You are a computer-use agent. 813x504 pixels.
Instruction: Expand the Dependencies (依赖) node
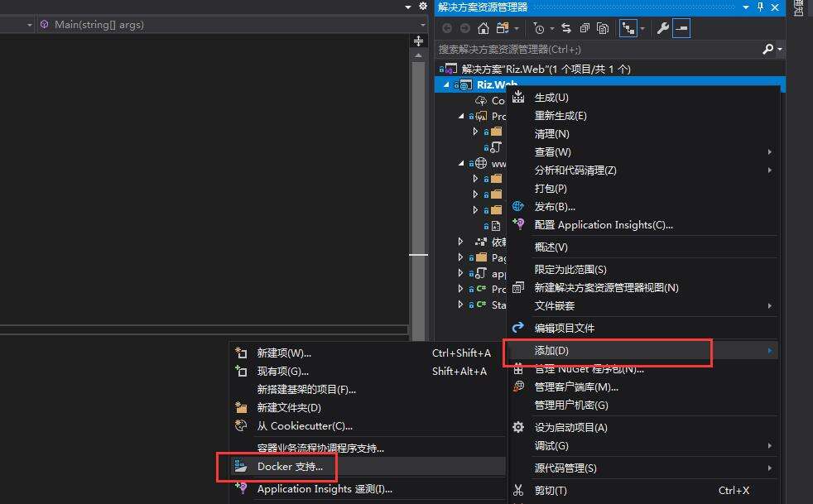tap(460, 242)
